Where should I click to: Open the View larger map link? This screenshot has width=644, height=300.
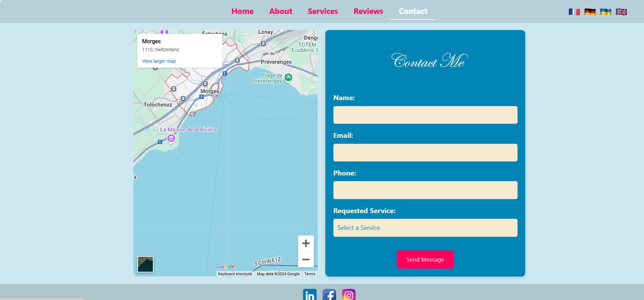click(159, 61)
